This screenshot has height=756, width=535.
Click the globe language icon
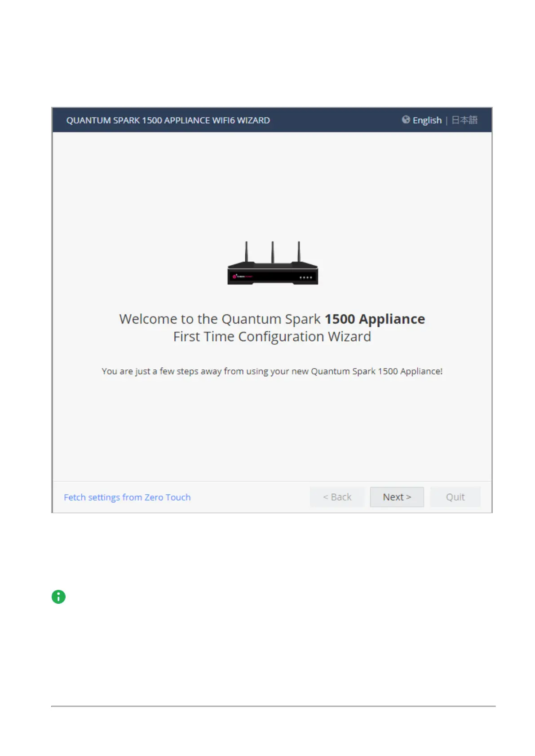(x=406, y=119)
